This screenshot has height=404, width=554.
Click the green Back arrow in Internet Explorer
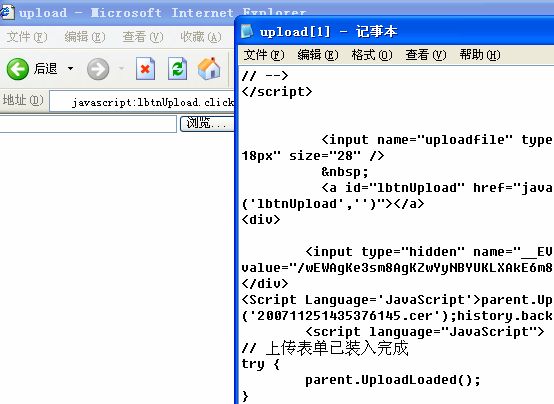pyautogui.click(x=17, y=69)
